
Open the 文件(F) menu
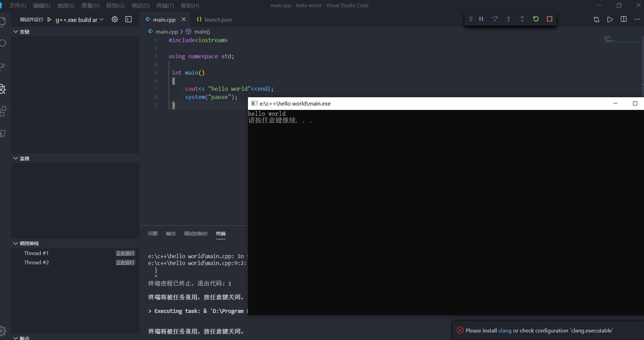[17, 5]
